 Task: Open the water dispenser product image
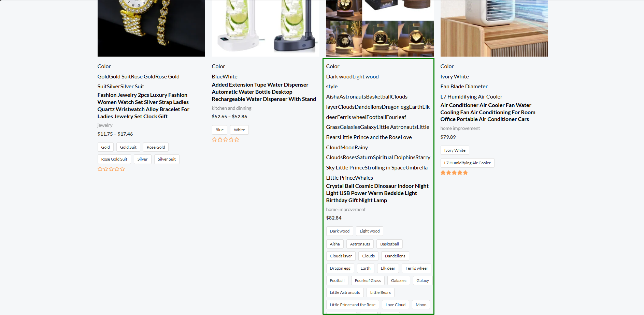(x=266, y=28)
